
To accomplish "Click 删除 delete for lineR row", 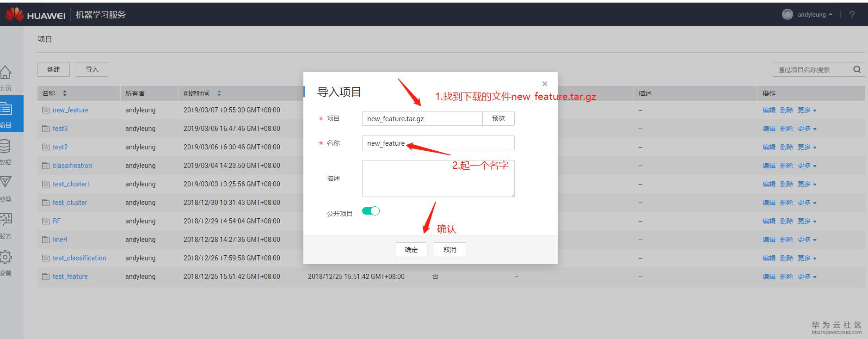I will click(787, 240).
